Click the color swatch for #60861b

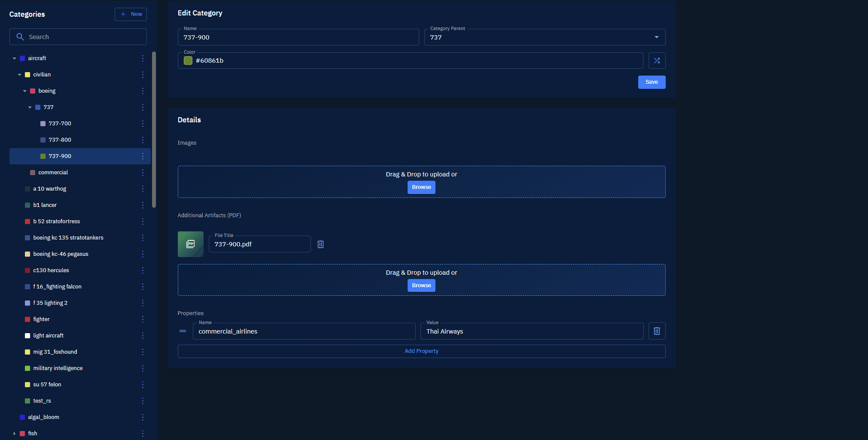188,61
